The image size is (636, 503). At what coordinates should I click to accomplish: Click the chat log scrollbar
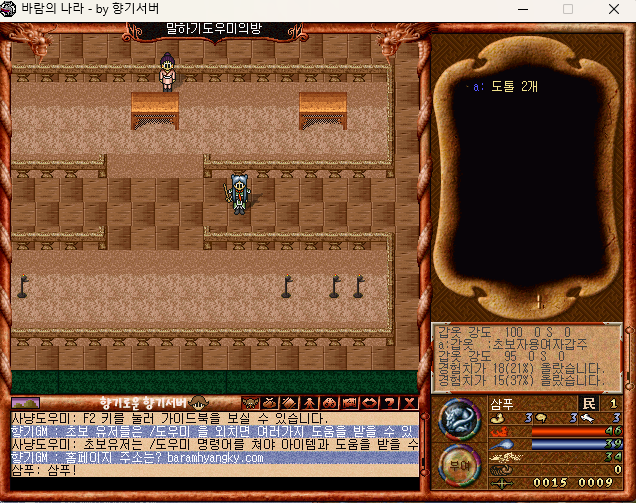(x=424, y=444)
